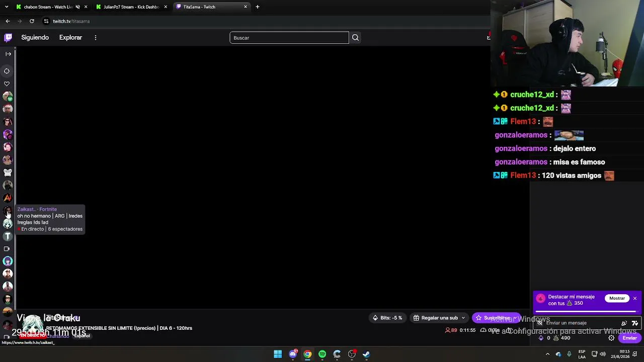This screenshot has width=644, height=362.
Task: Click the 89 viewers count
Action: tap(451, 330)
